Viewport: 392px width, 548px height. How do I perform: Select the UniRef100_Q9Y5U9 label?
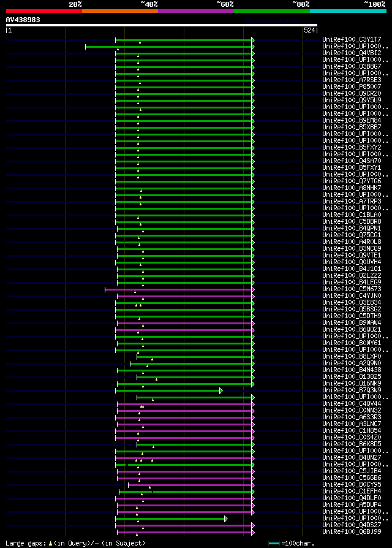tap(352, 101)
